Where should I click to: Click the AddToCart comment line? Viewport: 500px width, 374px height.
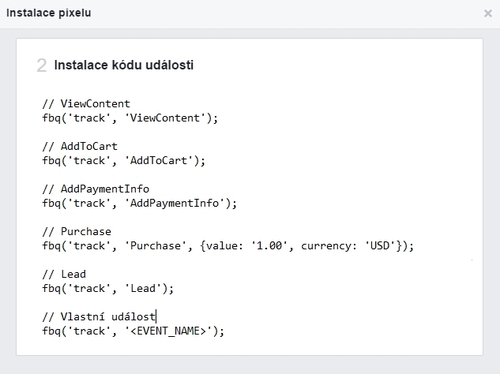pyautogui.click(x=80, y=146)
